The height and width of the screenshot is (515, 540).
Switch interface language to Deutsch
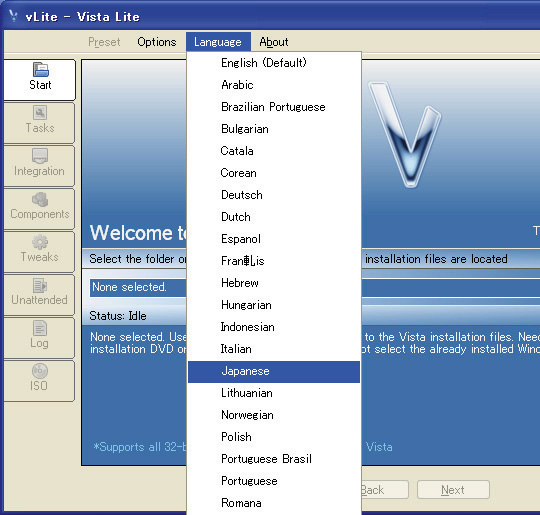(x=274, y=195)
